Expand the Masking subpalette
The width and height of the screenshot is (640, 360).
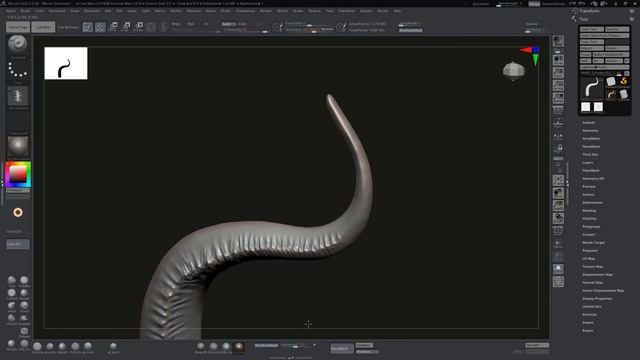pyautogui.click(x=589, y=211)
